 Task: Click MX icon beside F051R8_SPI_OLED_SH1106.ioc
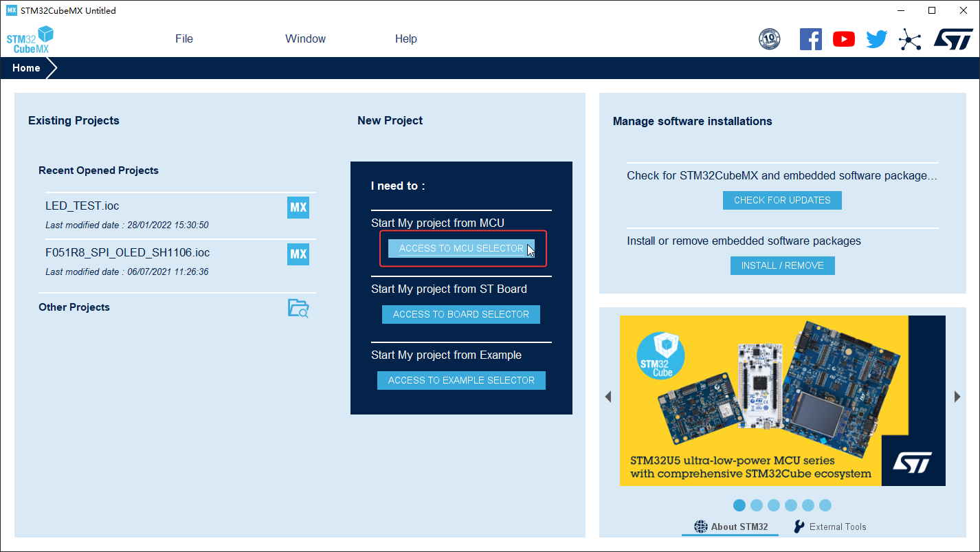298,254
